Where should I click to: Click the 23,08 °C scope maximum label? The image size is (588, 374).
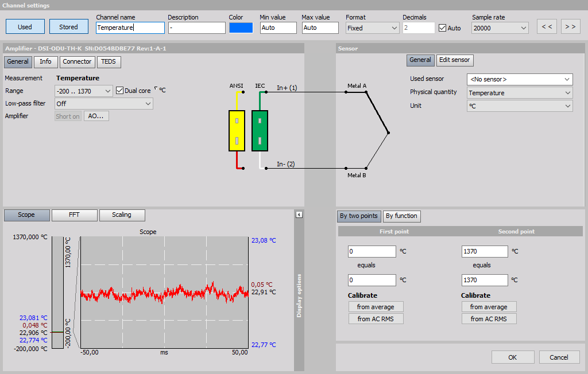(x=264, y=240)
